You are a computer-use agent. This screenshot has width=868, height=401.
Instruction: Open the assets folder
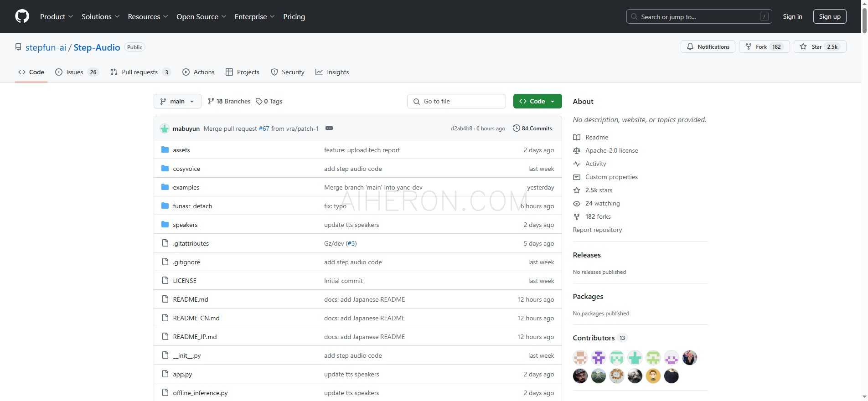[181, 150]
